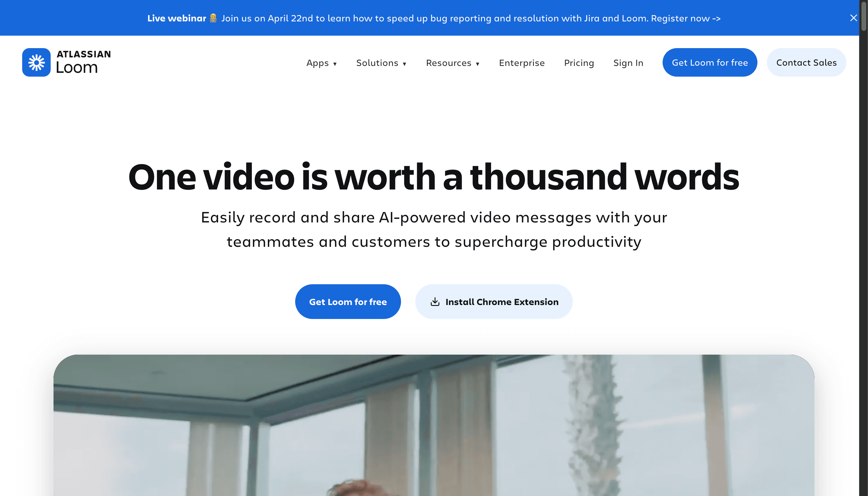Click the Contact Sales button

(x=806, y=62)
